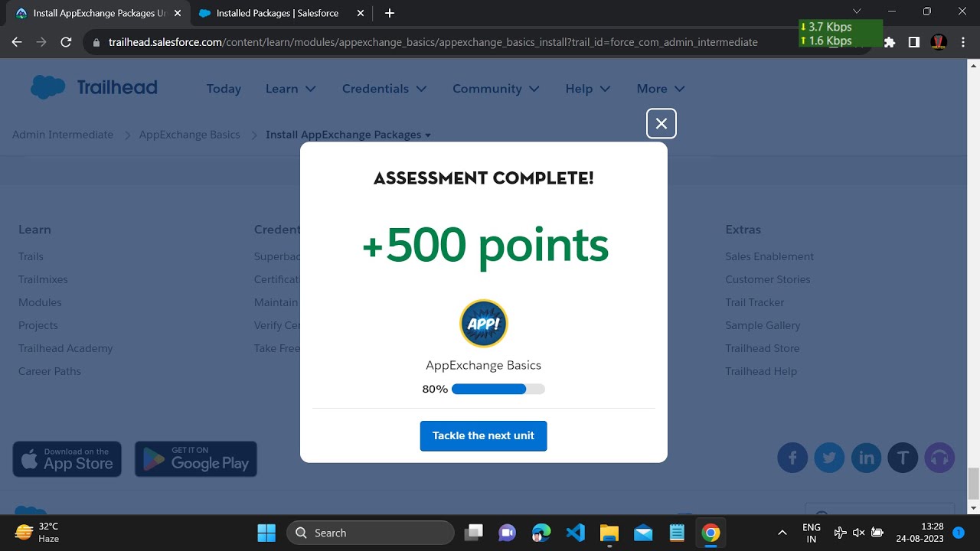
Task: Click the taskbar Search box
Action: click(371, 533)
